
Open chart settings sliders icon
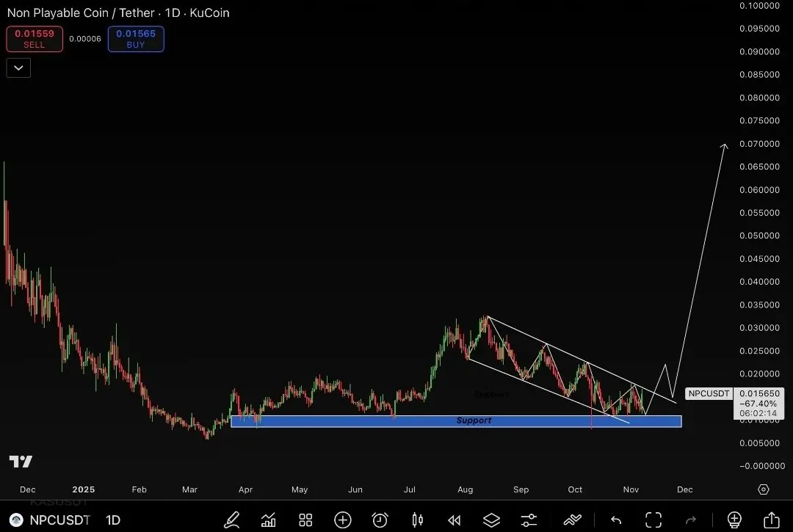529,520
